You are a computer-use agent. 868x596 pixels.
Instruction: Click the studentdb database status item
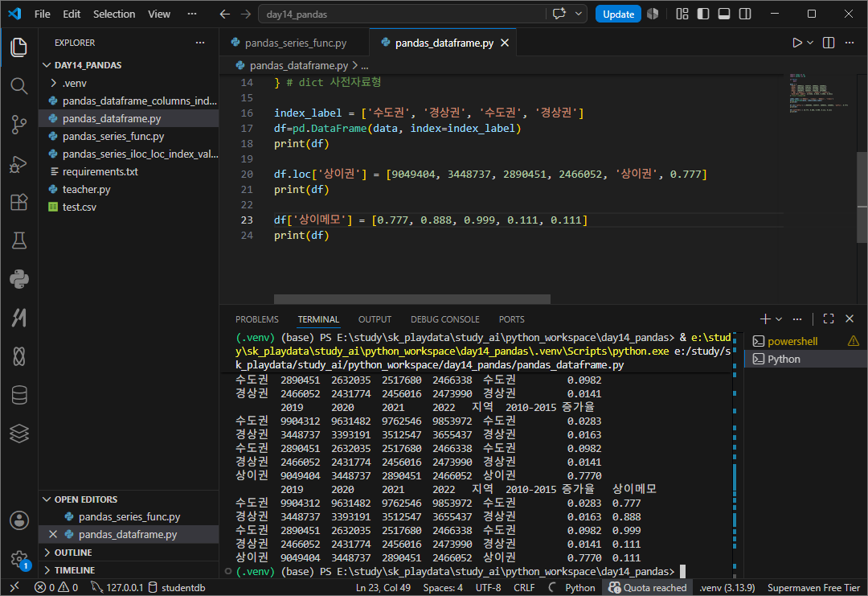click(x=177, y=587)
